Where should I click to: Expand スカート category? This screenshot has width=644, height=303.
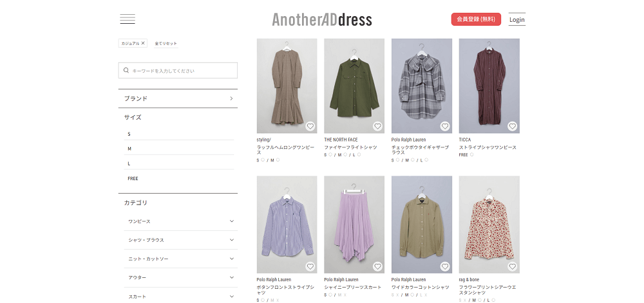click(181, 297)
